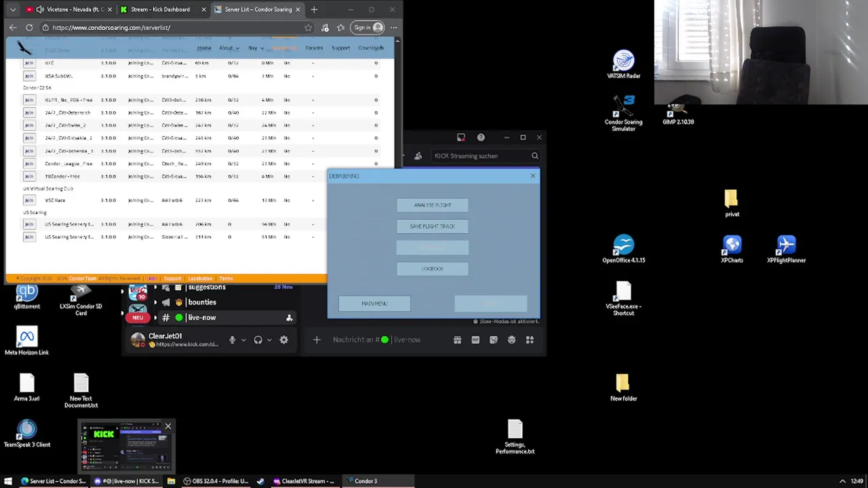
Task: Open the VATSIM Radar desktop icon
Action: 623,64
